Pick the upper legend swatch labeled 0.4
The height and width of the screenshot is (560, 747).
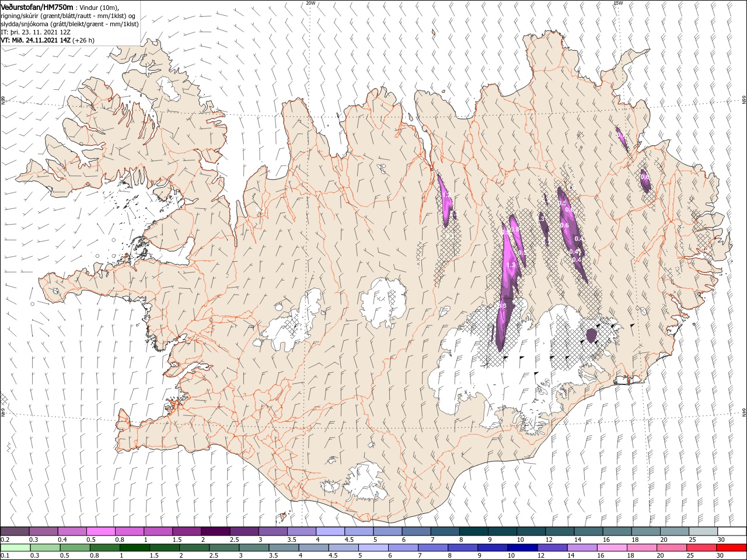pyautogui.click(x=72, y=531)
